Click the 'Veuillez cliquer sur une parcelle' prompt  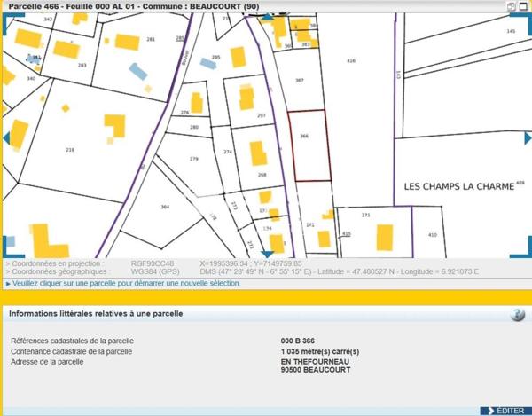click(x=126, y=283)
